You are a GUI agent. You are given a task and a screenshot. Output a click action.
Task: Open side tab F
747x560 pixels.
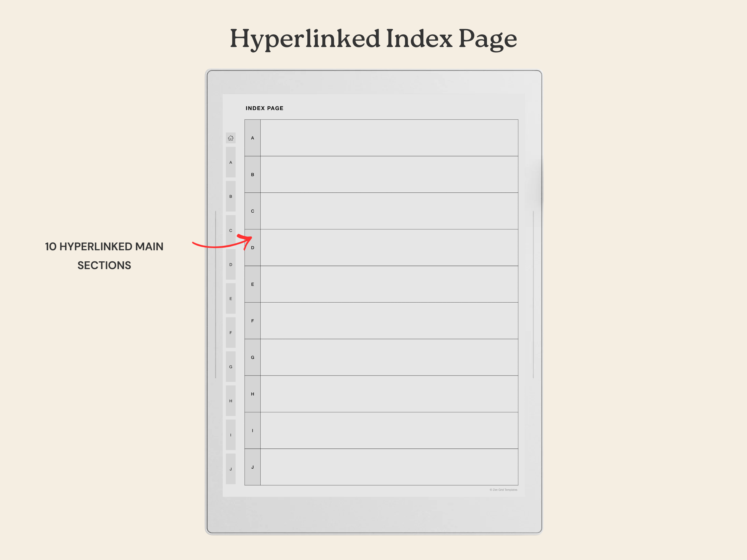point(231,333)
